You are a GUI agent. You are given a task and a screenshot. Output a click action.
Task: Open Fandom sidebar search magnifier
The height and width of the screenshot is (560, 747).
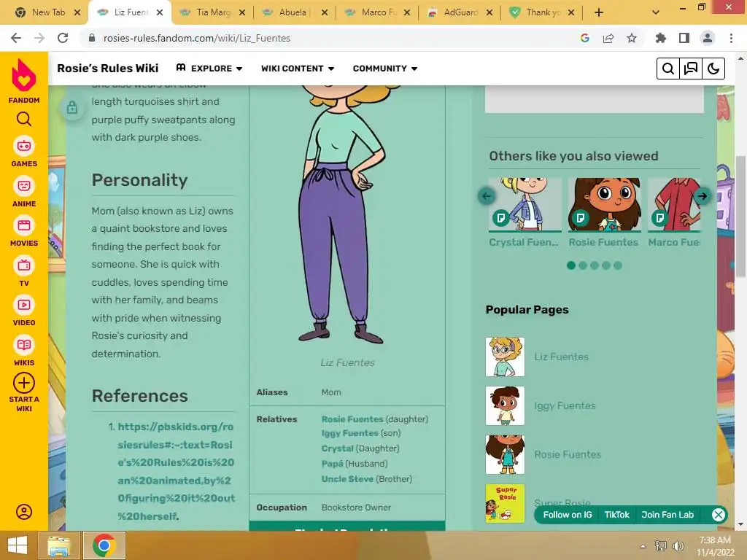24,119
